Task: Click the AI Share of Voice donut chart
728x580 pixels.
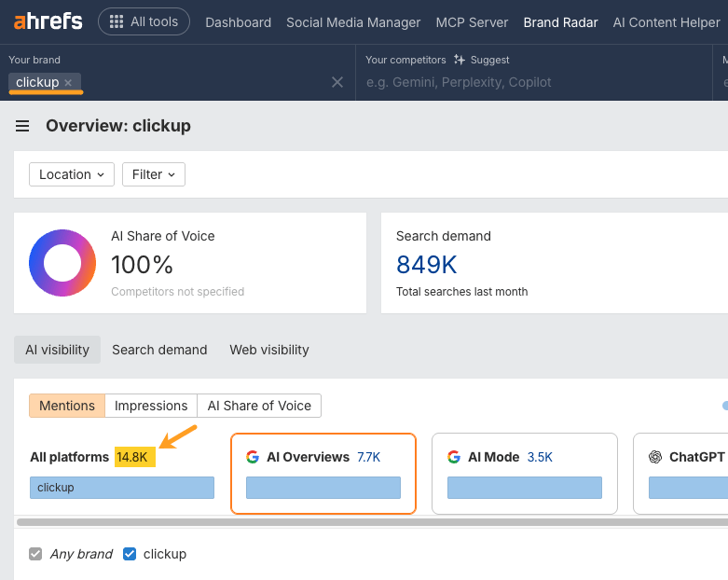Action: (x=62, y=263)
